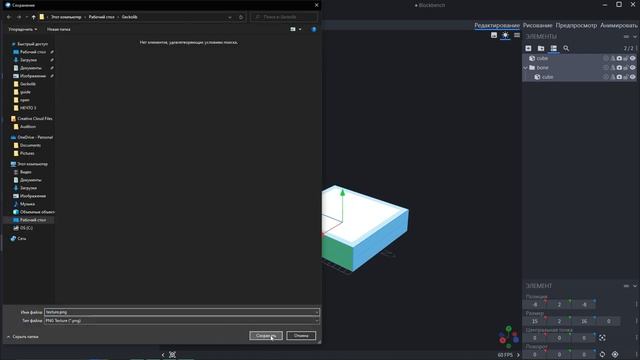Click the green Y axis on view gizmo
This screenshot has width=640, height=360.
tap(509, 329)
